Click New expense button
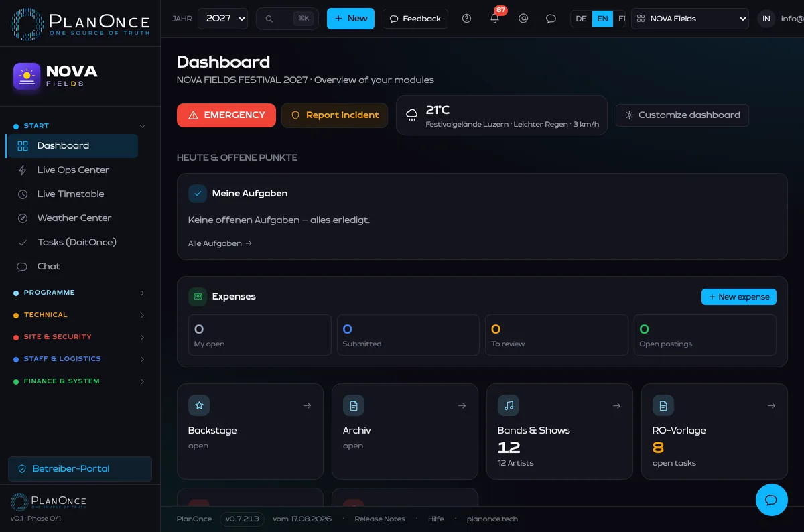804x532 pixels. (739, 297)
